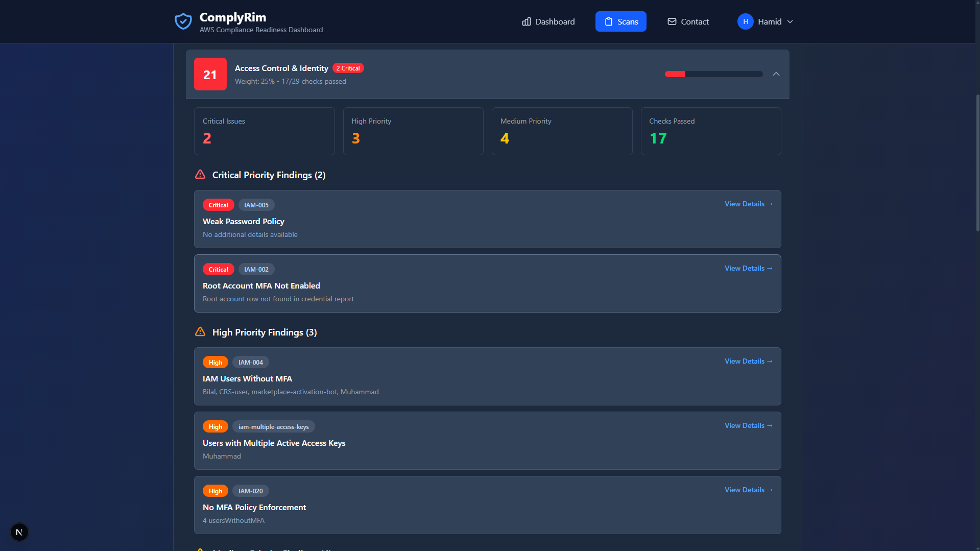Click the Hamid user avatar circle
The width and height of the screenshot is (980, 551).
point(745,21)
